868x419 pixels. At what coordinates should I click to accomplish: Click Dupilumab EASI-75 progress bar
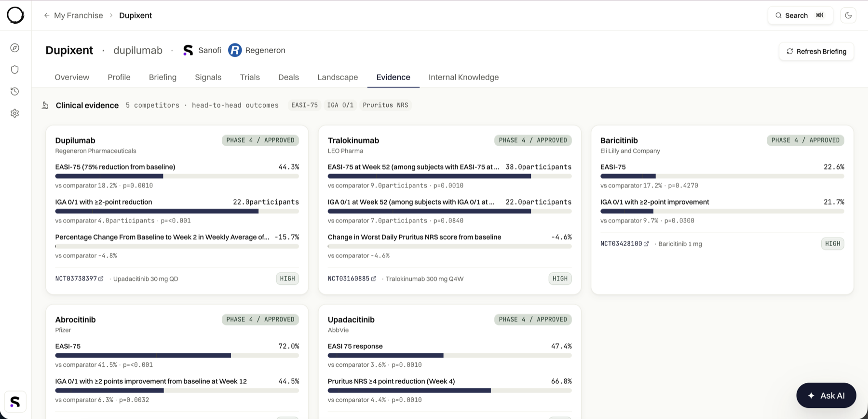[177, 177]
